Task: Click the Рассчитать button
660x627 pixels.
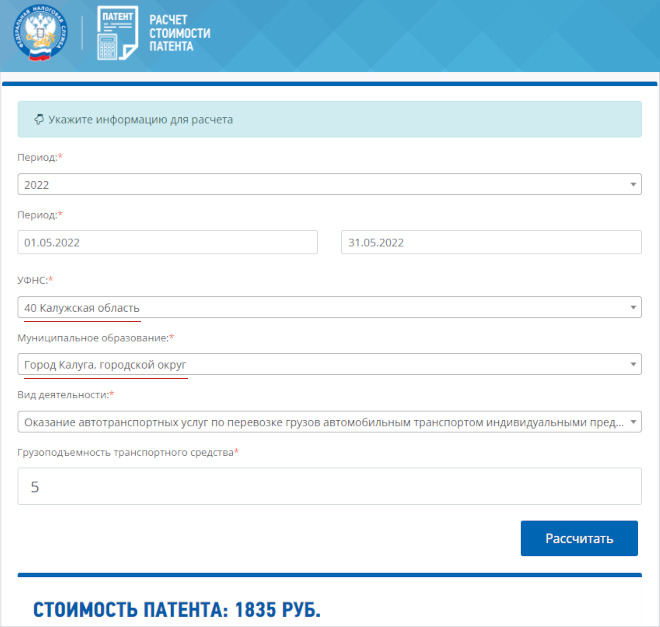Action: coord(579,539)
